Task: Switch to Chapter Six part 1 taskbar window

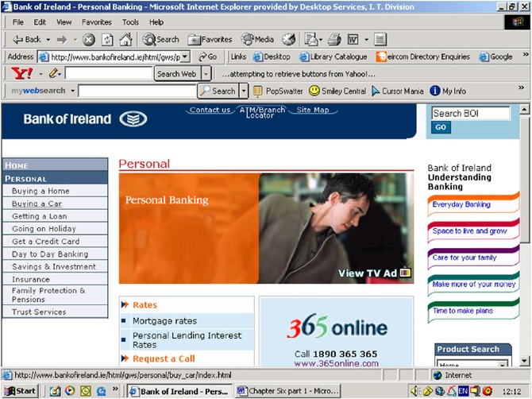Action: 288,391
